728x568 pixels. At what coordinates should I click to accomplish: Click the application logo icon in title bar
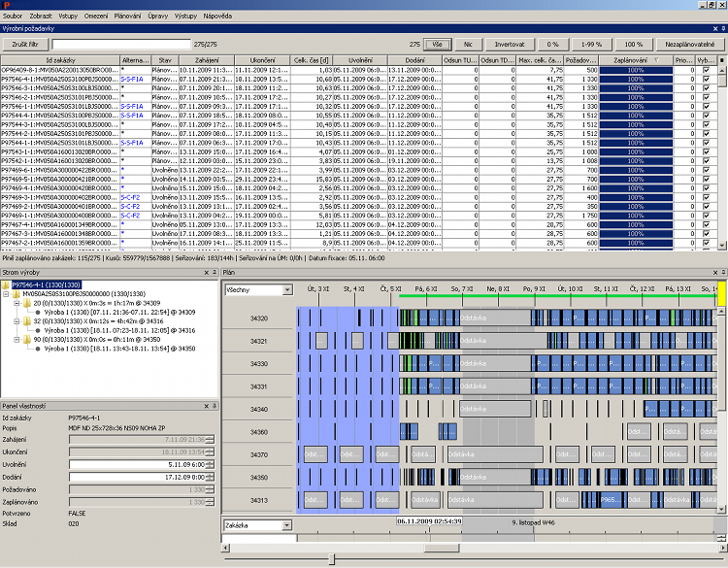point(6,5)
